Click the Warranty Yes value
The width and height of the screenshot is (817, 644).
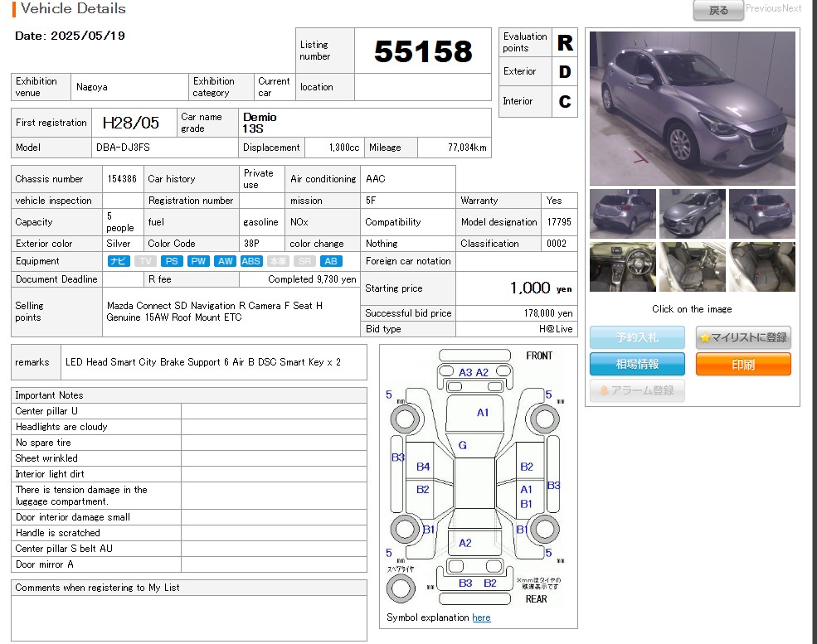click(554, 201)
